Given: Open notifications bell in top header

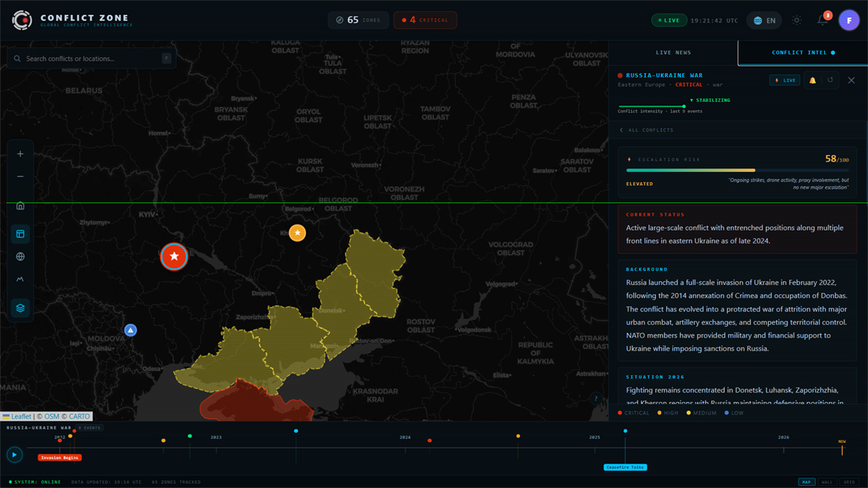Looking at the screenshot, I should [823, 20].
